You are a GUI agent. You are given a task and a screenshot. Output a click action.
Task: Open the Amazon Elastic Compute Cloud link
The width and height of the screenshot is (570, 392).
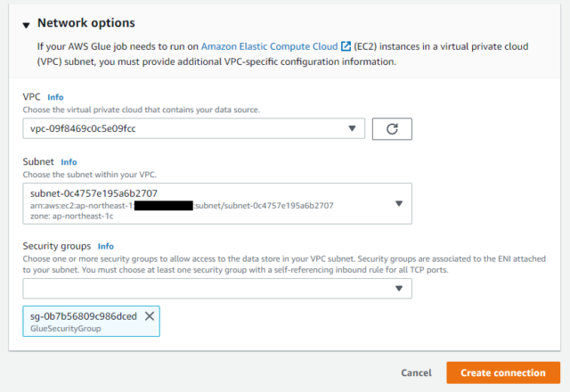click(269, 46)
